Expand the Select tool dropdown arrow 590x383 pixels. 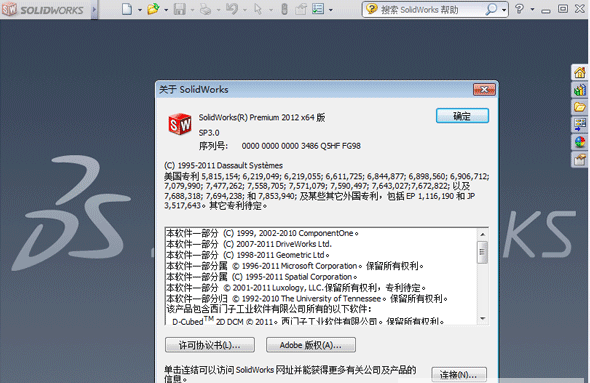271,10
